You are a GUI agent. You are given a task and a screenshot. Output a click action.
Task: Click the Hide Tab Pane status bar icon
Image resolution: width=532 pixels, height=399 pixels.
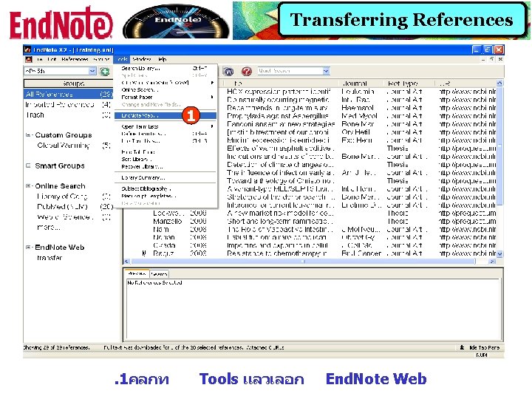[x=462, y=347]
